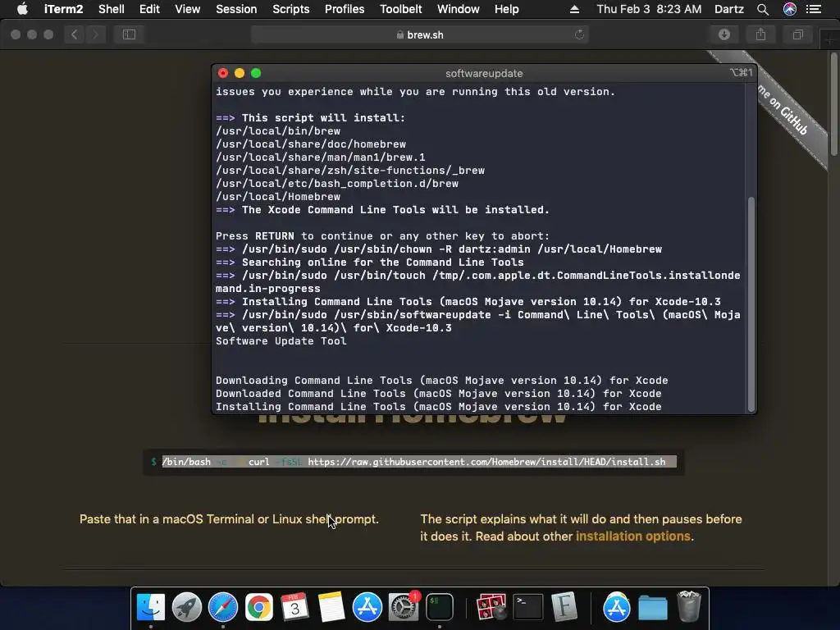This screenshot has width=840, height=630.
Task: Open Terminal from the Dock
Action: tap(527, 607)
